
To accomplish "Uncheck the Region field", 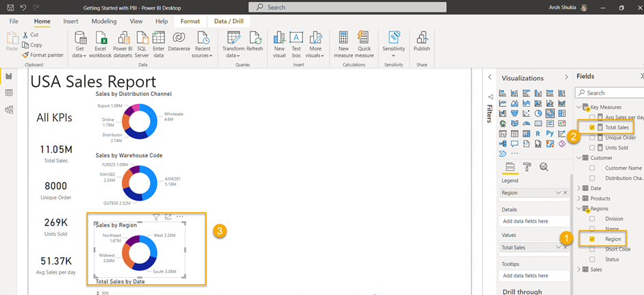I will (592, 239).
